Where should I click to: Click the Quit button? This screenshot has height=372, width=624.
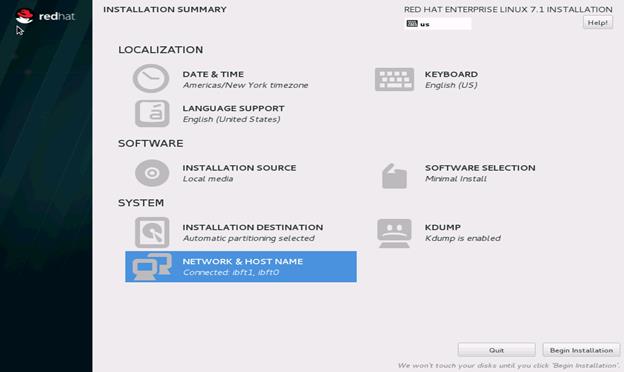[496, 350]
